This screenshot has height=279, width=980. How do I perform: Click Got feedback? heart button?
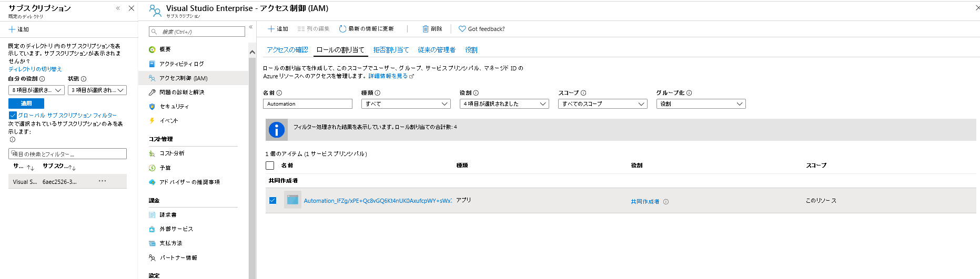click(x=482, y=29)
